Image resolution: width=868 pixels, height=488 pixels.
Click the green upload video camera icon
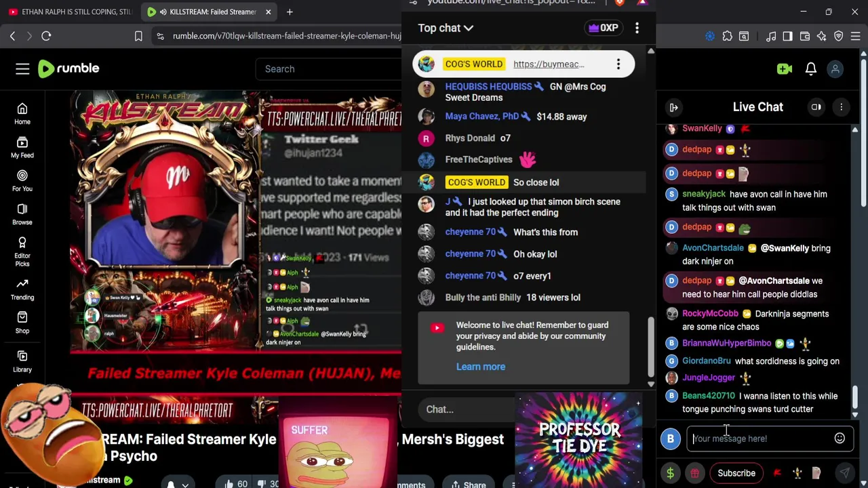785,68
